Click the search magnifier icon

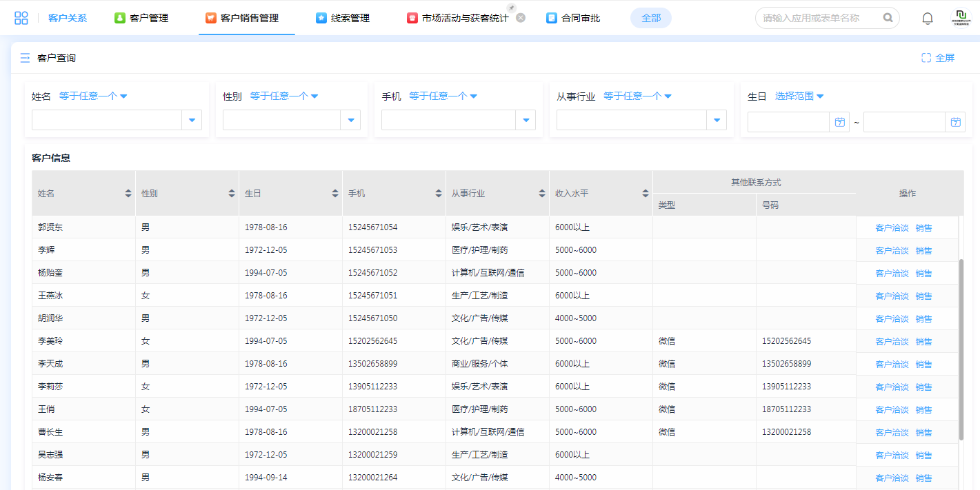pos(888,18)
